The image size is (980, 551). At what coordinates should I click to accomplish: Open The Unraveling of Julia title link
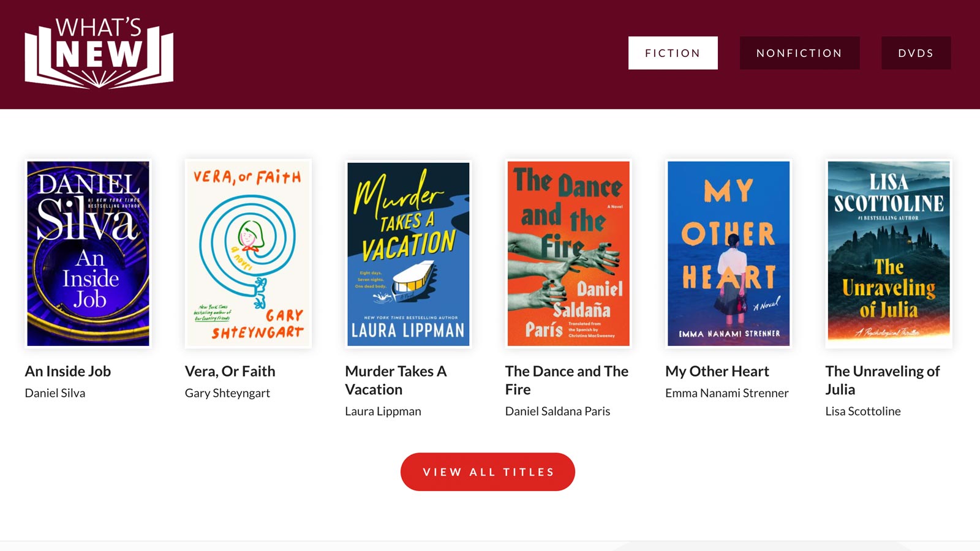pos(882,380)
